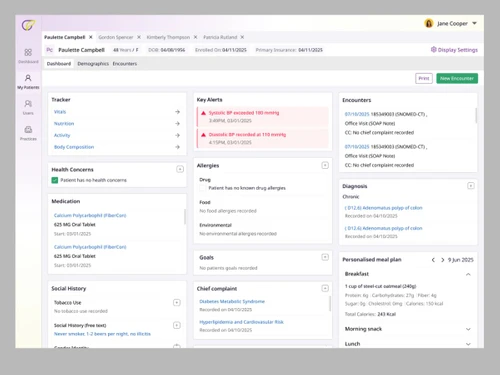Screen dimensions: 500x375
Task: Click the Print button
Action: point(424,78)
